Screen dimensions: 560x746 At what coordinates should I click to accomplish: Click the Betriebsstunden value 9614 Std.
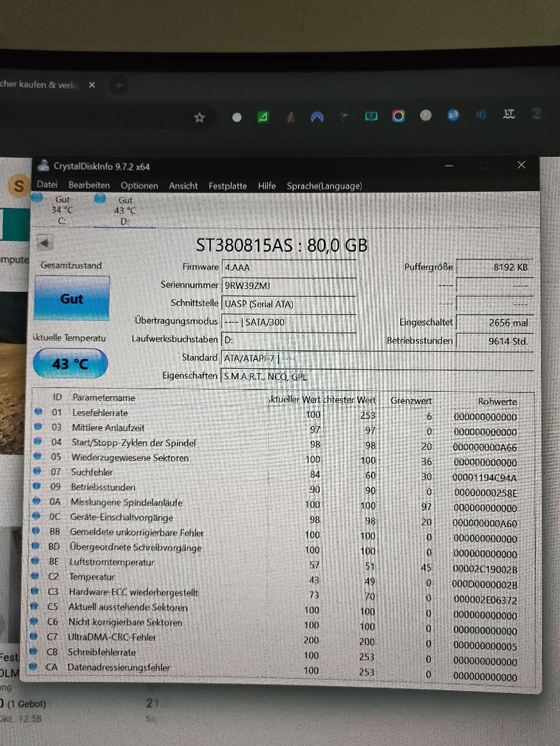[x=494, y=341]
